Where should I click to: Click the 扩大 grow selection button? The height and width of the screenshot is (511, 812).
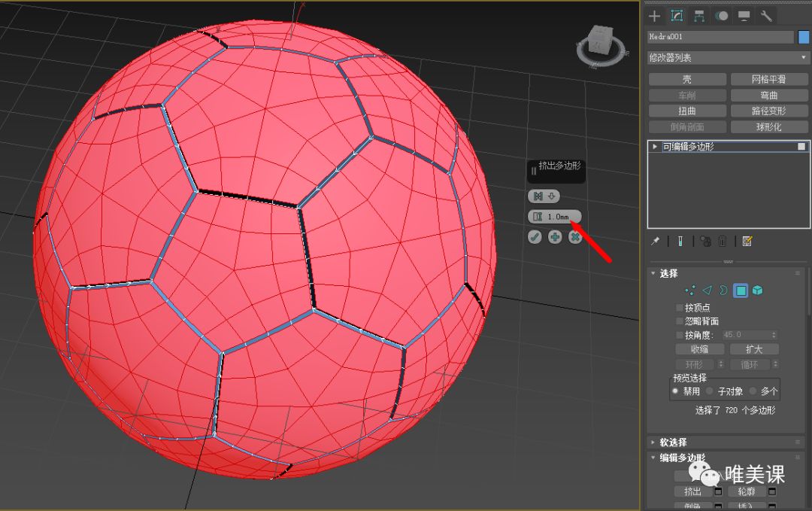pos(754,348)
